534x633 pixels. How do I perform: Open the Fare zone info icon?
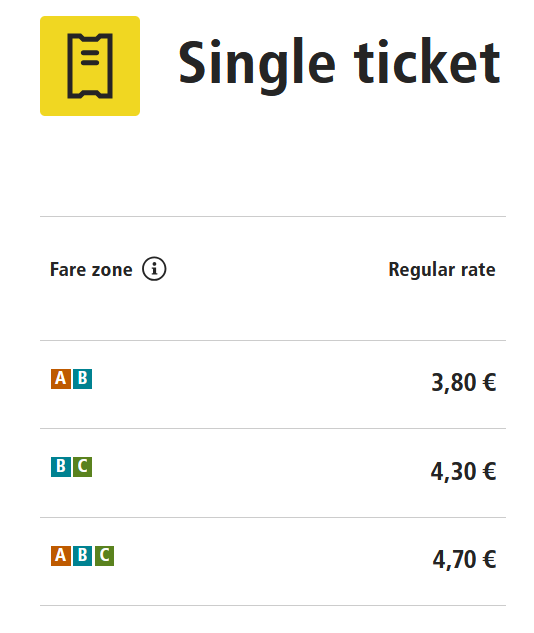[154, 268]
